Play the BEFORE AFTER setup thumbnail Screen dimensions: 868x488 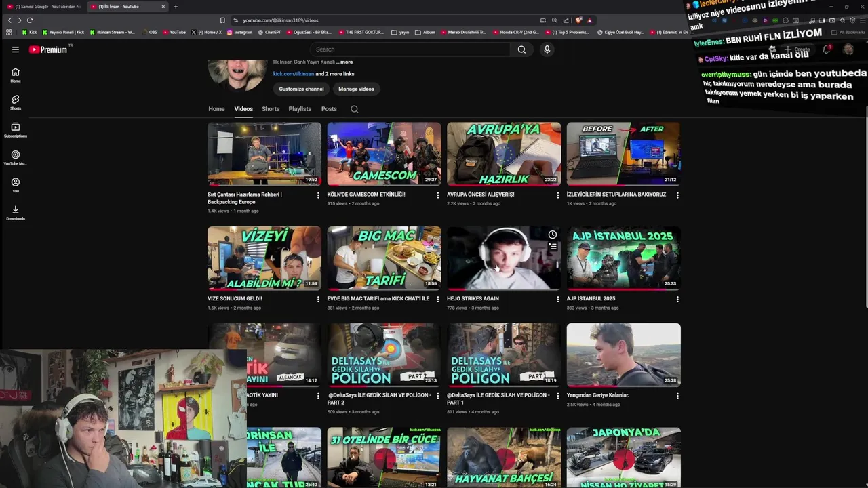pos(623,154)
